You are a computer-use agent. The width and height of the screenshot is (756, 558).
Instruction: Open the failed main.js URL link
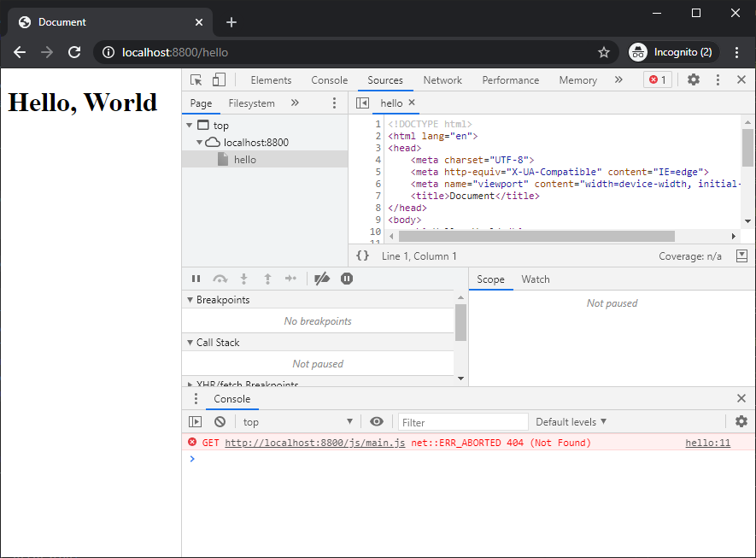pyautogui.click(x=314, y=443)
